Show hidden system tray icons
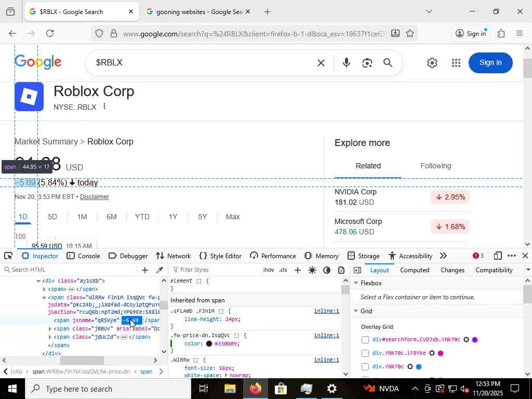The width and height of the screenshot is (532, 399). [x=415, y=389]
